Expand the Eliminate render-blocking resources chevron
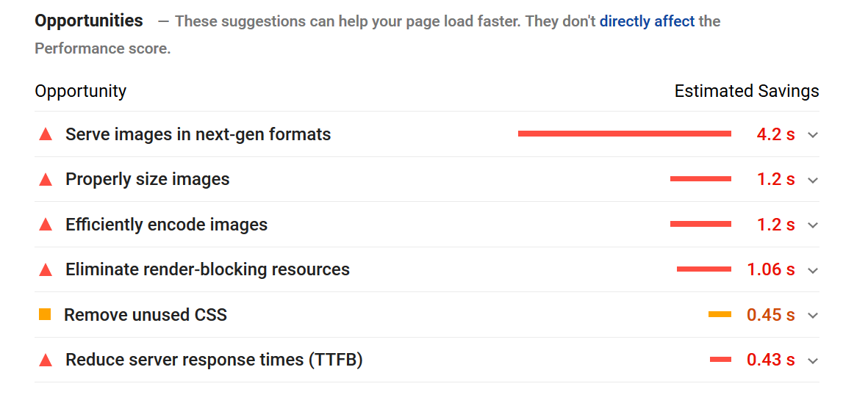The width and height of the screenshot is (868, 403). click(812, 270)
